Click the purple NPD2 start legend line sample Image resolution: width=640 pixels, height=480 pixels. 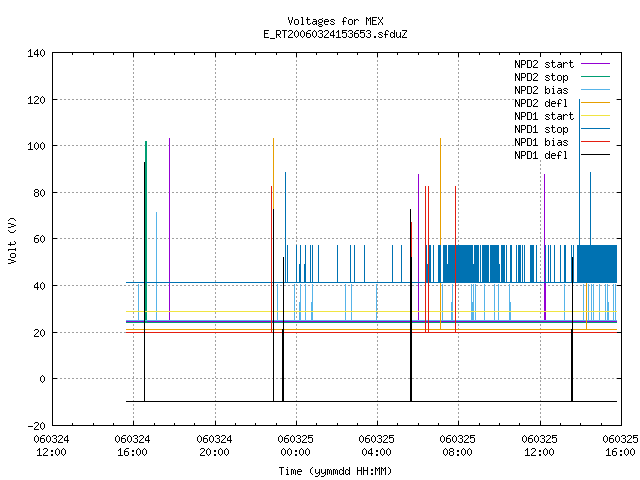[596, 64]
